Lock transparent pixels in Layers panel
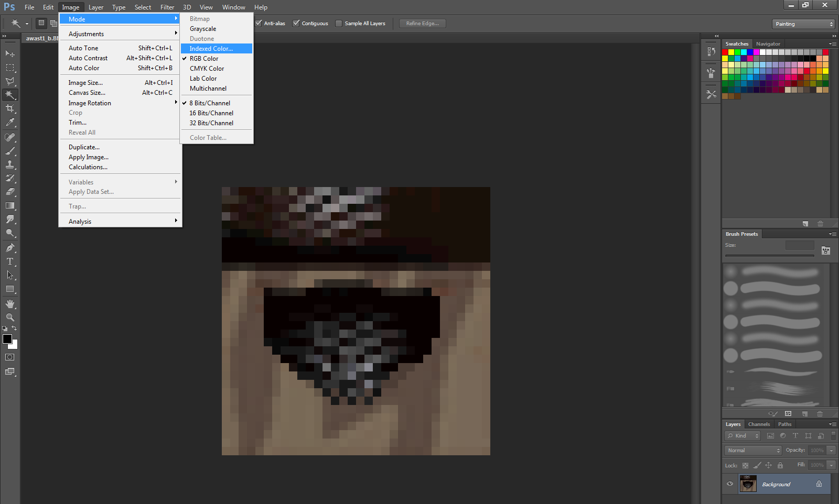This screenshot has height=504, width=839. (745, 465)
